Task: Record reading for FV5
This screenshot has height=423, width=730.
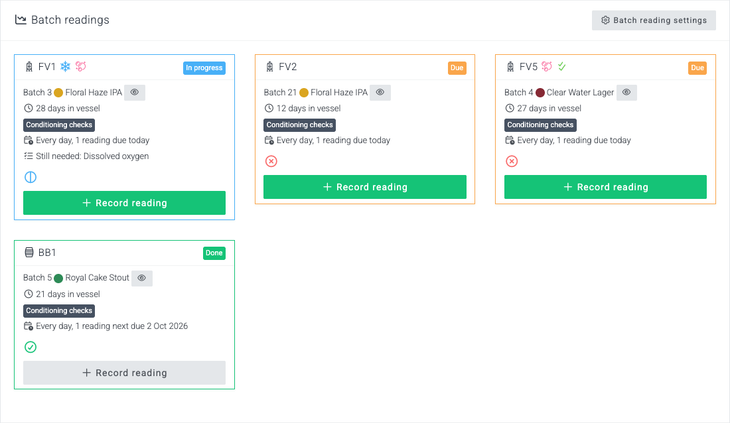Action: tap(605, 187)
